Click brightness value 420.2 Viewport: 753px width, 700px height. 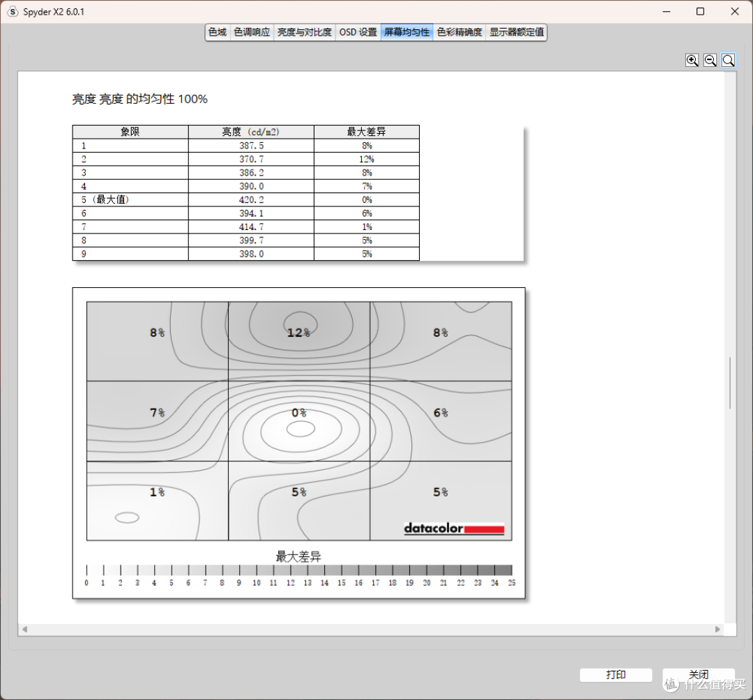pos(251,199)
